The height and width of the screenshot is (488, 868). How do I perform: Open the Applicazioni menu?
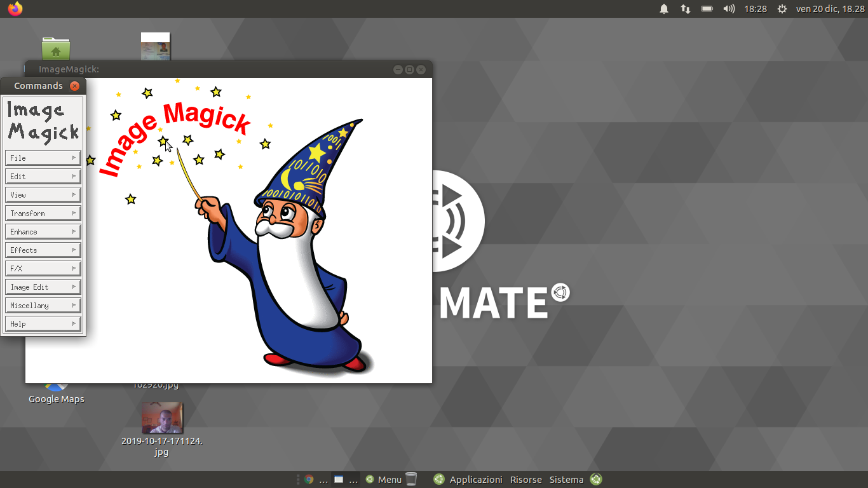coord(476,480)
